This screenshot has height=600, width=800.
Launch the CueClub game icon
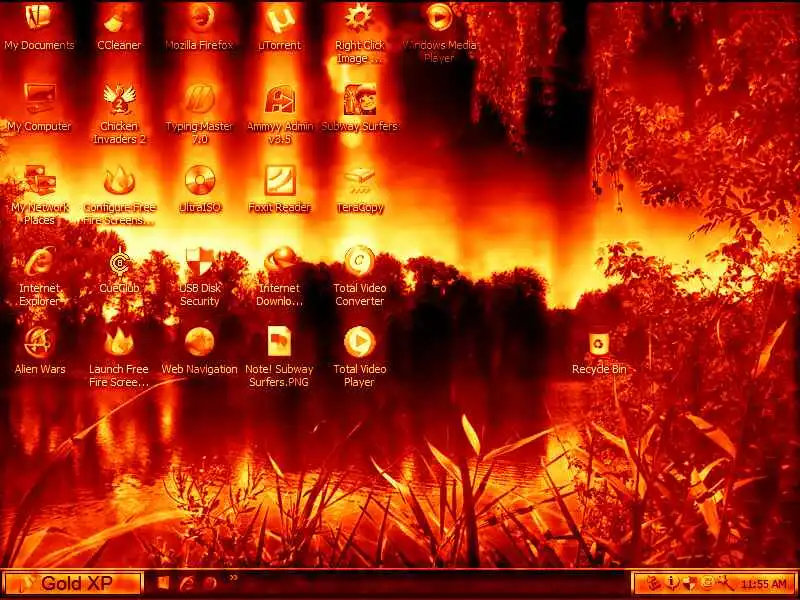(119, 270)
